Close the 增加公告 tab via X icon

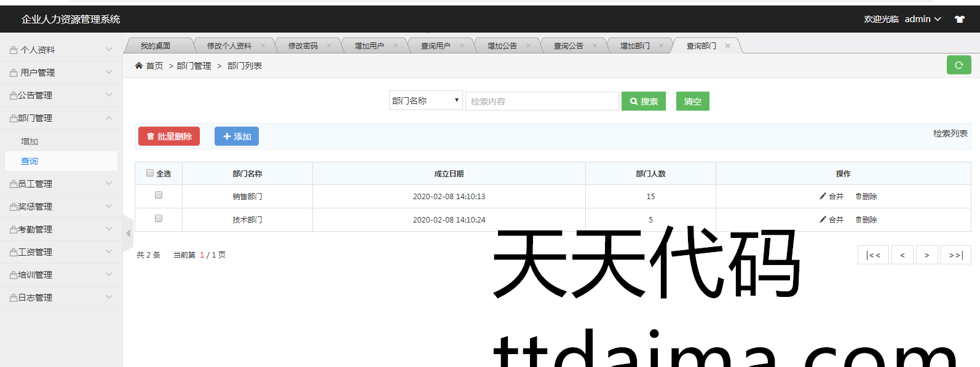tap(528, 46)
